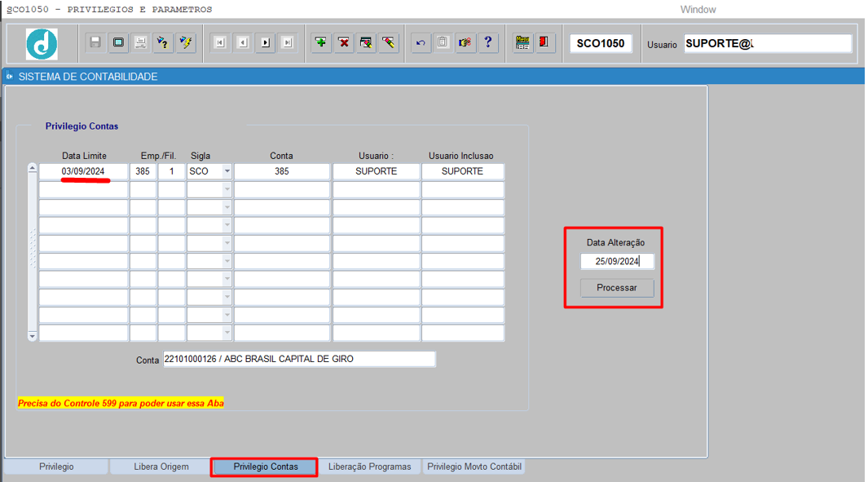This screenshot has width=868, height=482.
Task: Click the 'Privilegio Contas' section heading
Action: click(x=82, y=126)
